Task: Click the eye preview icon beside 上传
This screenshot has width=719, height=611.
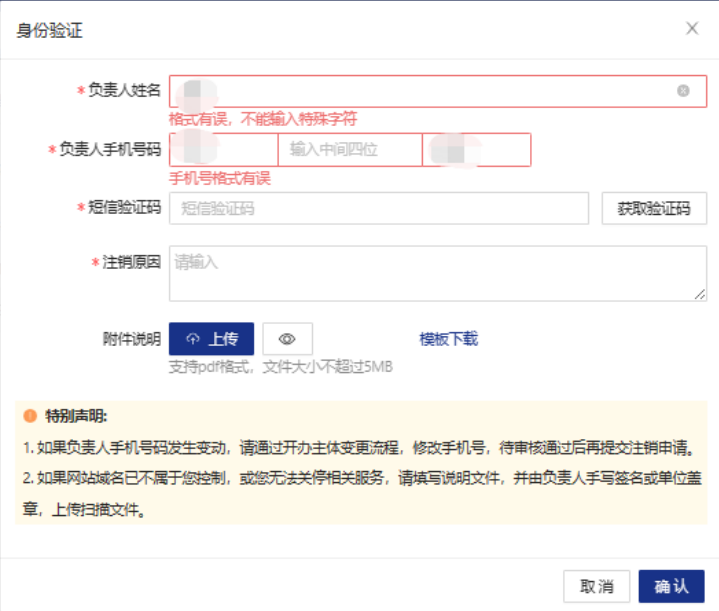Action: (x=287, y=339)
